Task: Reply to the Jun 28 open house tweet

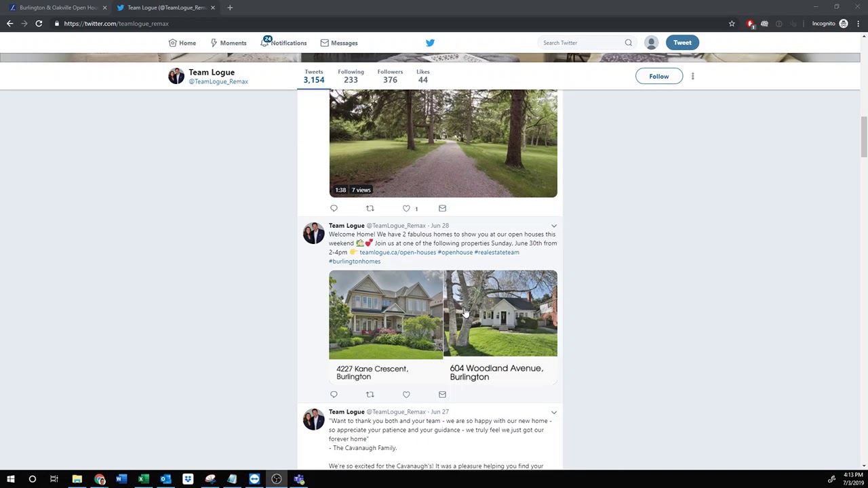Action: coord(334,394)
